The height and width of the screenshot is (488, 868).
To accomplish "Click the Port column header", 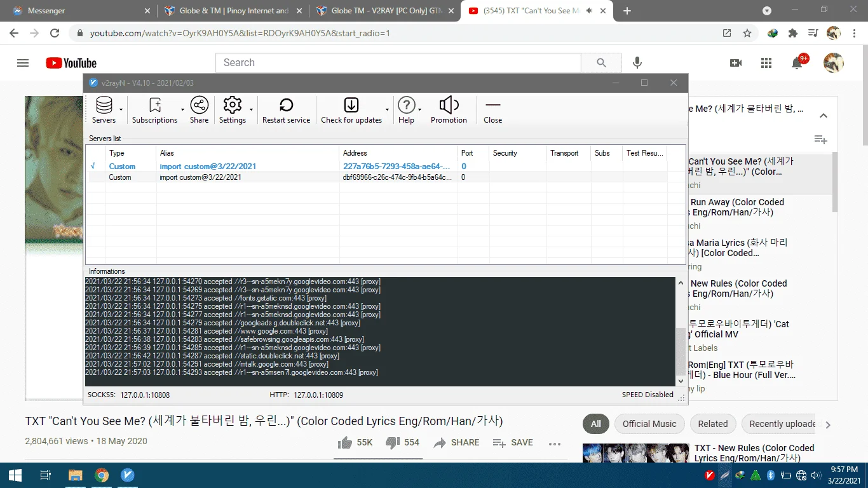I will click(x=473, y=153).
